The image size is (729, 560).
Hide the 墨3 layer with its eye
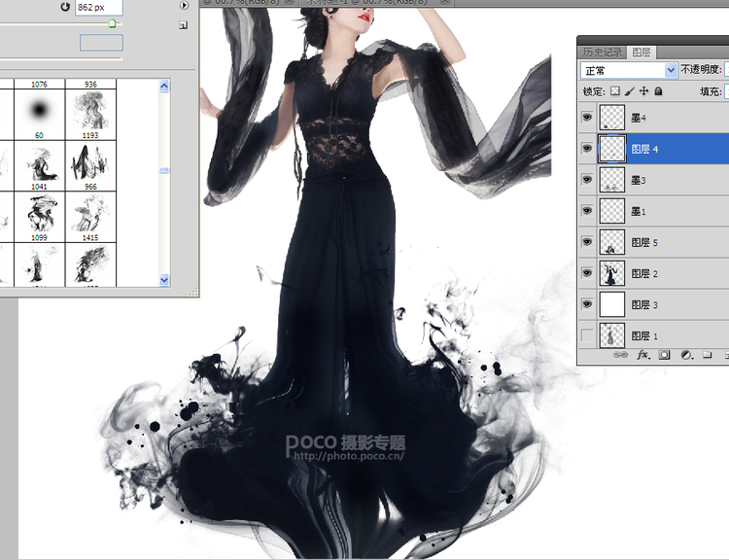[x=587, y=179]
